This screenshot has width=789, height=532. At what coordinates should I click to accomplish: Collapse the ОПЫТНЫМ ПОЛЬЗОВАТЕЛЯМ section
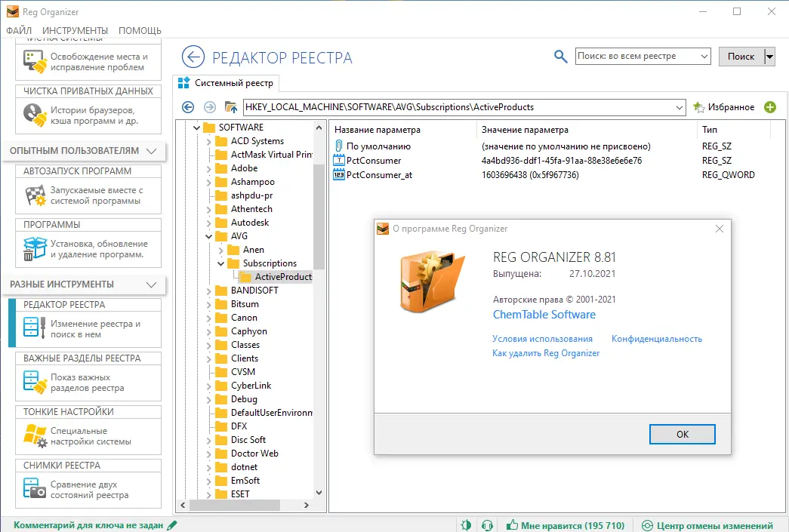coord(151,151)
